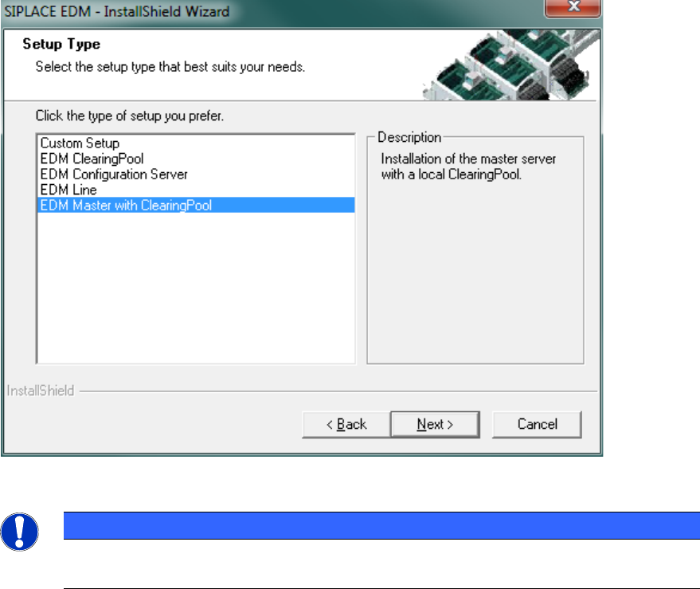
Task: Select EDM Master with ClearingPool entry
Action: (196, 205)
